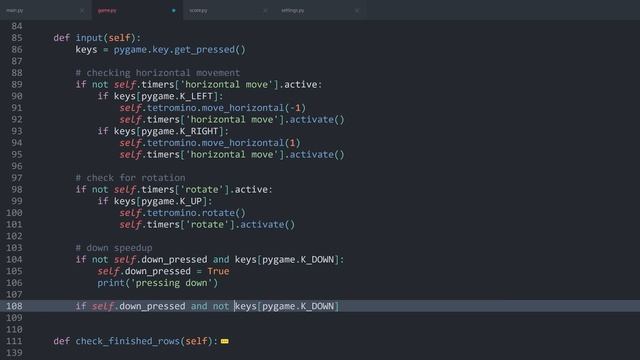This screenshot has height=360, width=640.
Task: Switch to the main.py tab
Action: 15,10
